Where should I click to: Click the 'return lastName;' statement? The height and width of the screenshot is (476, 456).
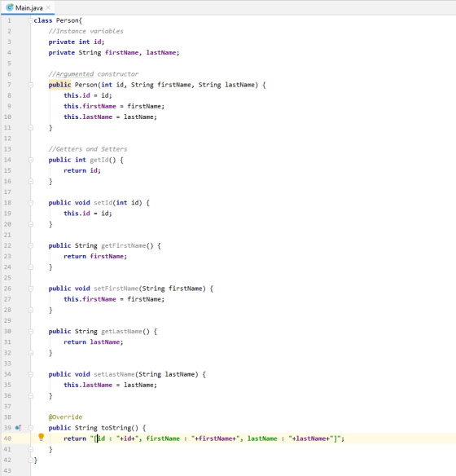(x=94, y=342)
